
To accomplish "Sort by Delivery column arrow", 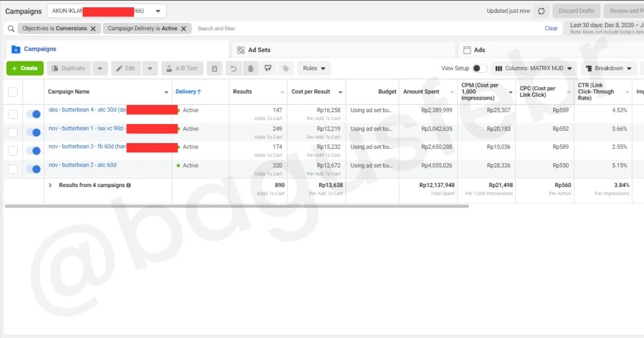I will [x=199, y=92].
